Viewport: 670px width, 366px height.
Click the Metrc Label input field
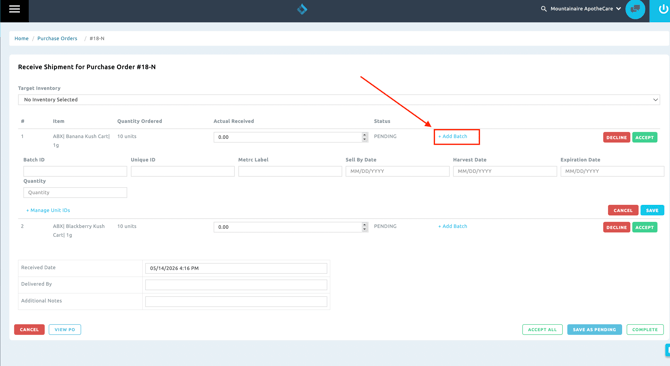tap(290, 171)
